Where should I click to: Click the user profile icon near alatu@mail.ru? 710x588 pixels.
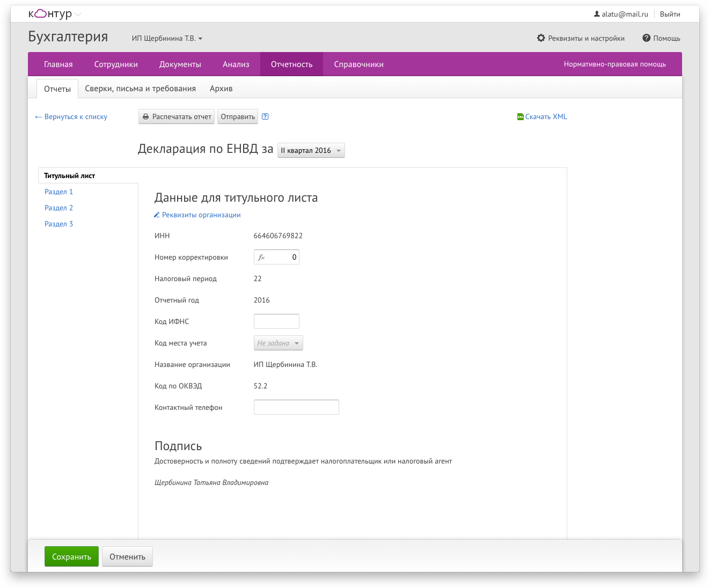pos(597,14)
